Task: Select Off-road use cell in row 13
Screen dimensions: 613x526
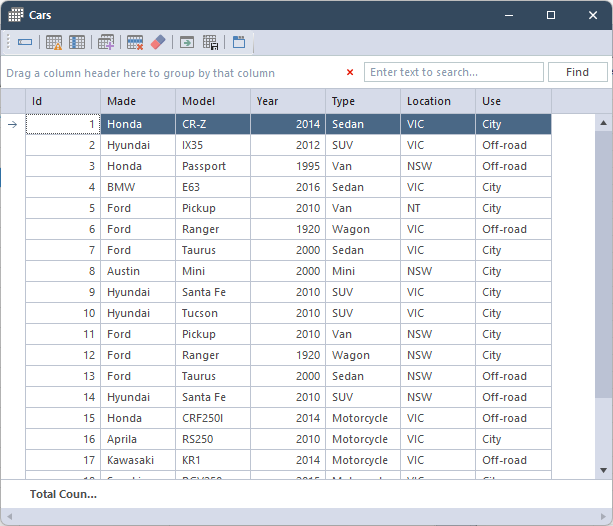Action: pyautogui.click(x=513, y=376)
